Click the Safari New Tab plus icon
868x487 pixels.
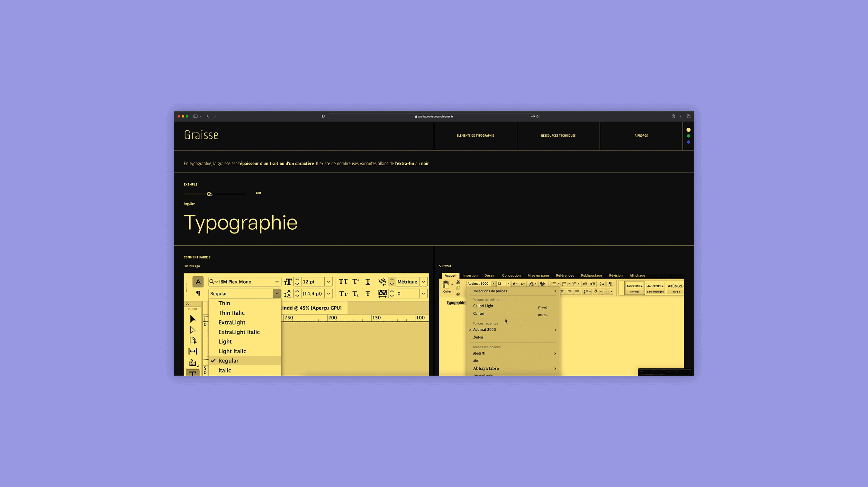[x=681, y=116]
